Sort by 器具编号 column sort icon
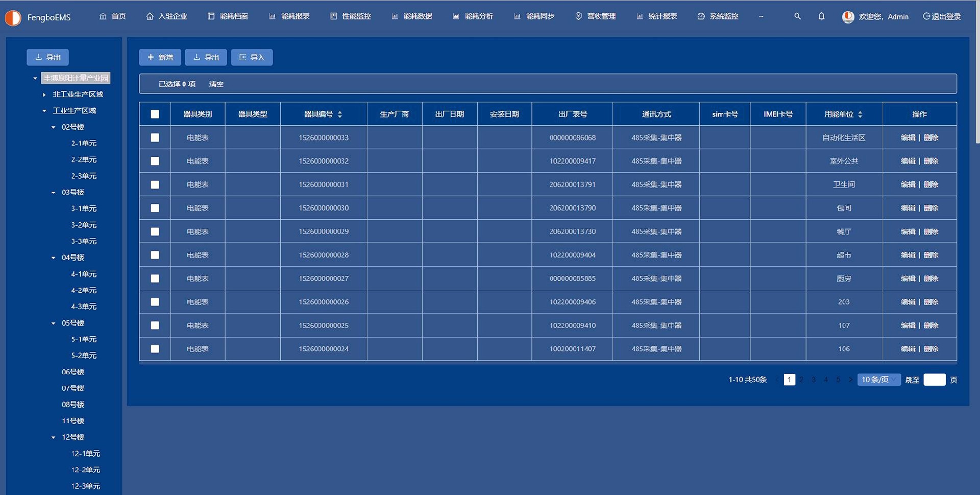980x495 pixels. point(340,114)
